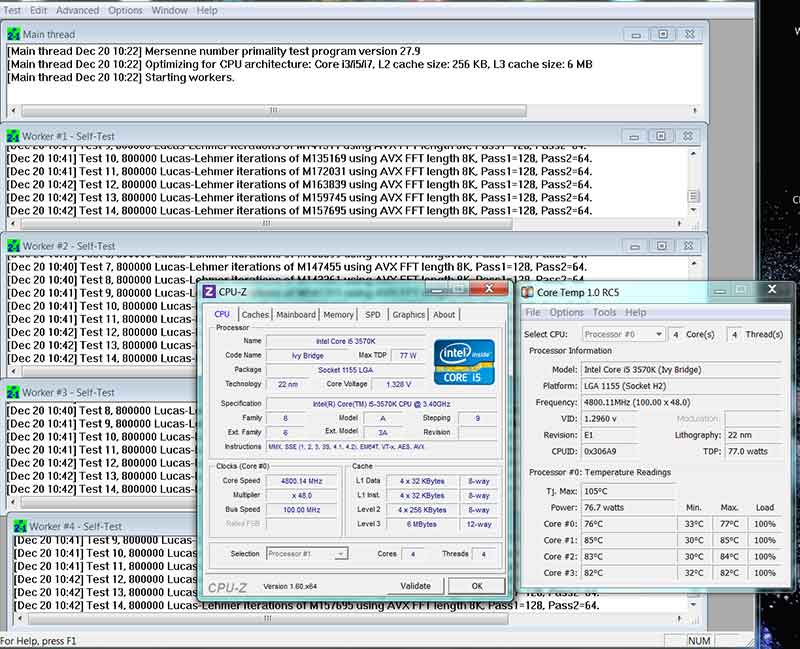Click the Frequency value in Core Temp
800x649 pixels.
pyautogui.click(x=682, y=402)
